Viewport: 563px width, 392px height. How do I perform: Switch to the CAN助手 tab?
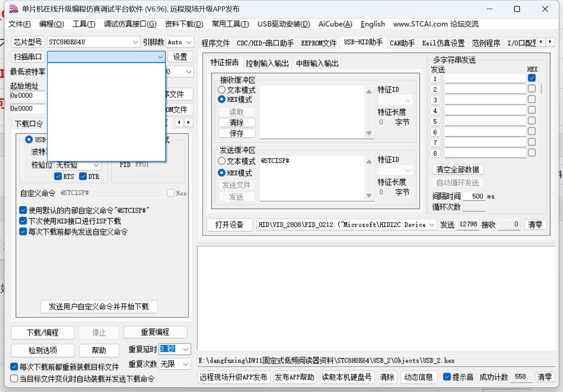(402, 43)
